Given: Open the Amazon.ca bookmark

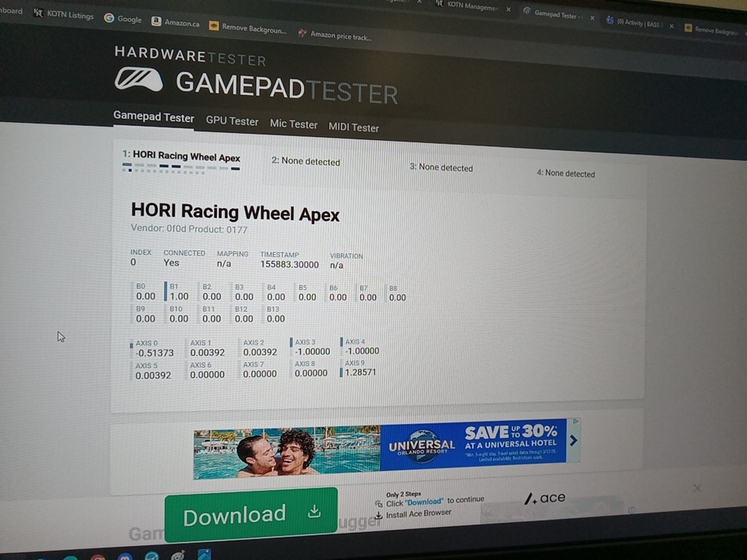Looking at the screenshot, I should click(175, 23).
